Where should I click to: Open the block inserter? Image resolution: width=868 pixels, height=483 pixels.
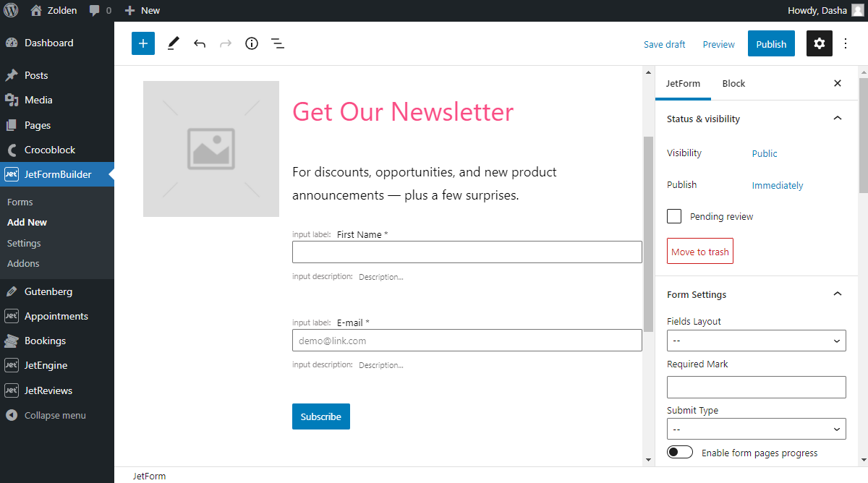(142, 43)
